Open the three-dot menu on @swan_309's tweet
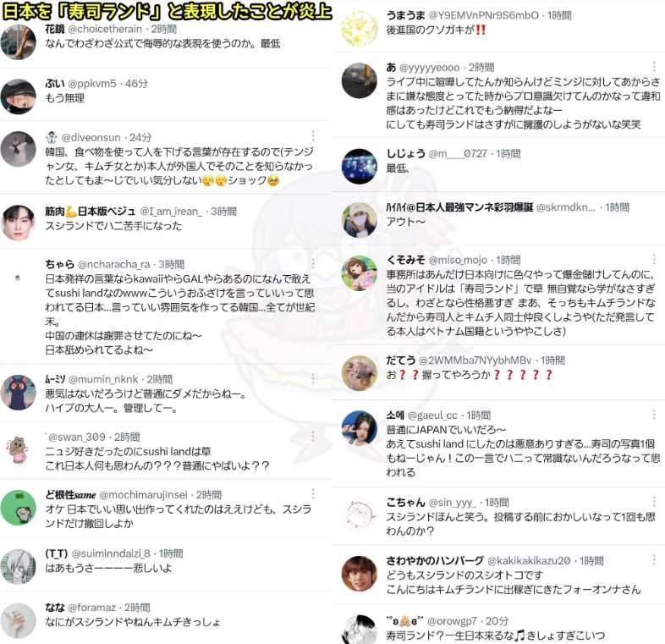Screen dimensions: 665x644 [x=313, y=436]
